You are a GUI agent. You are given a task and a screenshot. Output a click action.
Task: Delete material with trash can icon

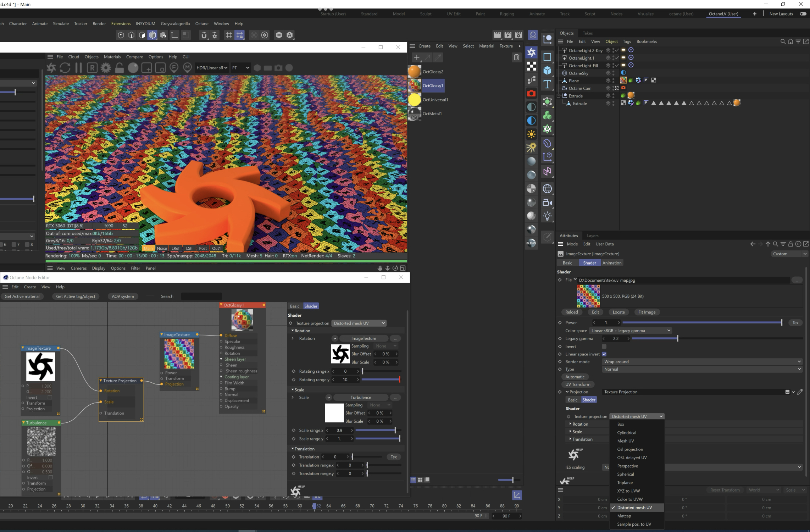click(x=516, y=57)
